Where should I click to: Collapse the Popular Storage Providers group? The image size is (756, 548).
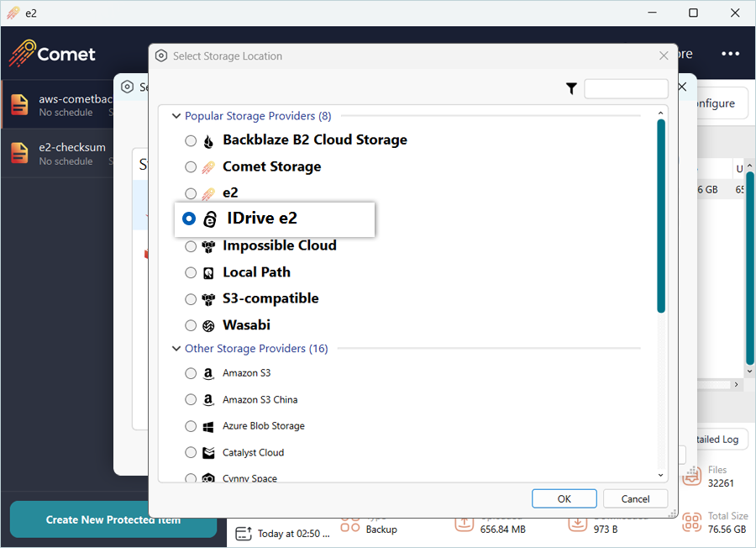(x=176, y=116)
